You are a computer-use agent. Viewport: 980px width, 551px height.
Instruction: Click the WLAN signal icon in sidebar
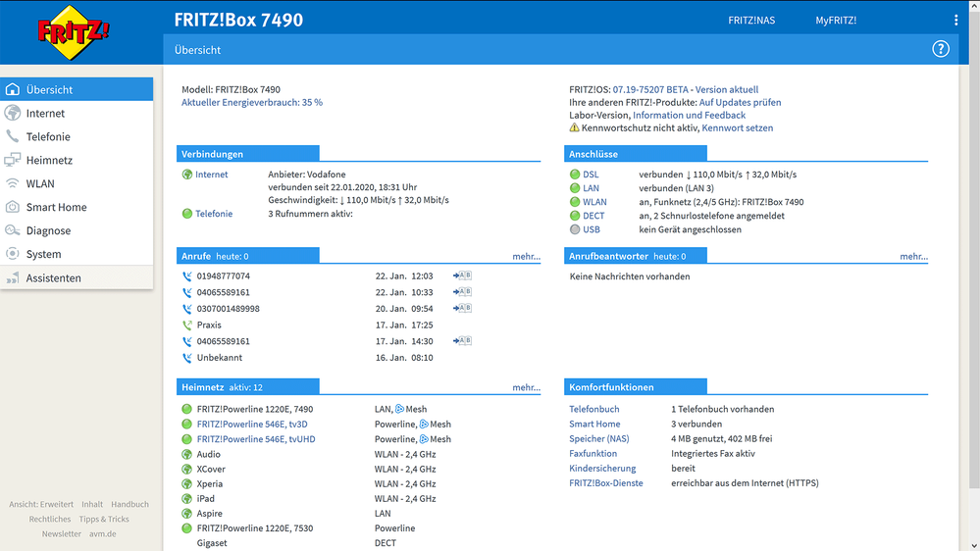coord(13,183)
